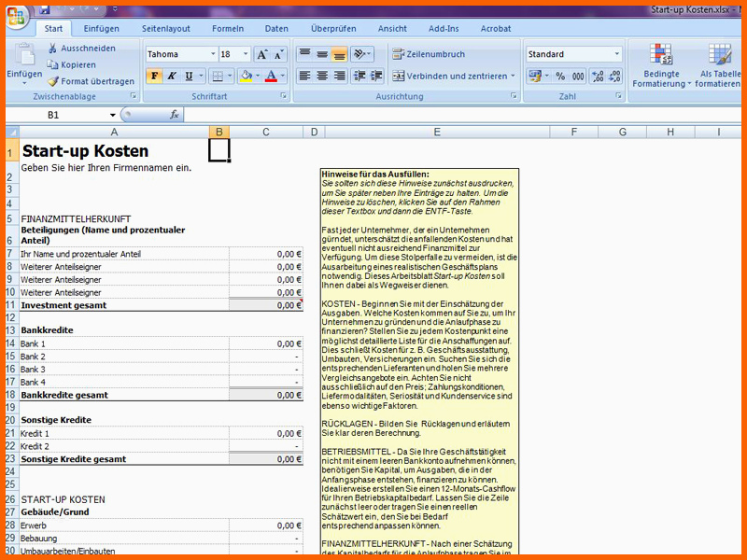The height and width of the screenshot is (560, 747).
Task: Click the Einfügen paste icon
Action: [24, 54]
